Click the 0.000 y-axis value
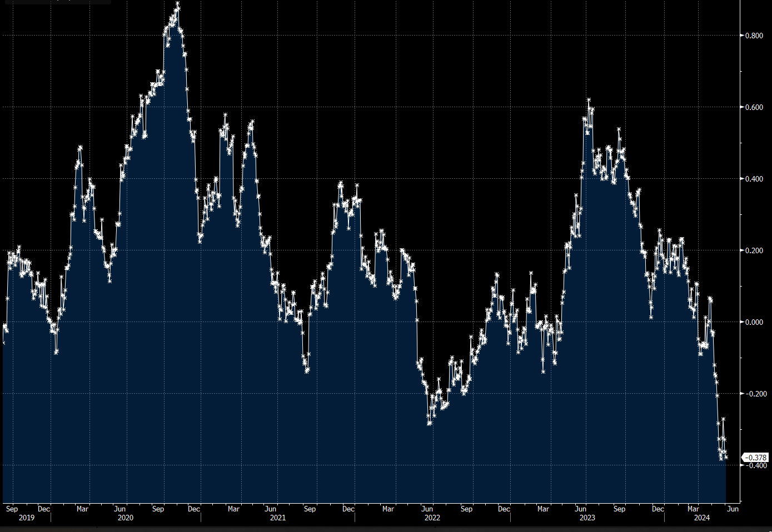 753,322
